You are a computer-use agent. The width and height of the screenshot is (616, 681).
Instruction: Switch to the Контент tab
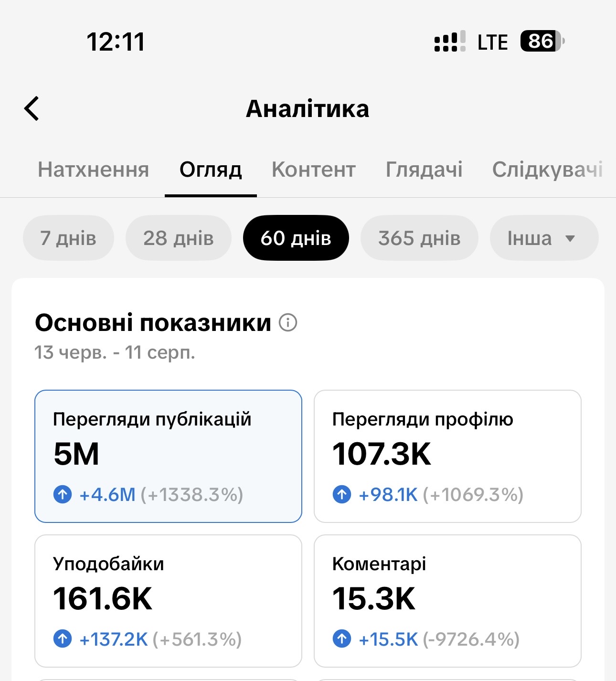(x=314, y=170)
